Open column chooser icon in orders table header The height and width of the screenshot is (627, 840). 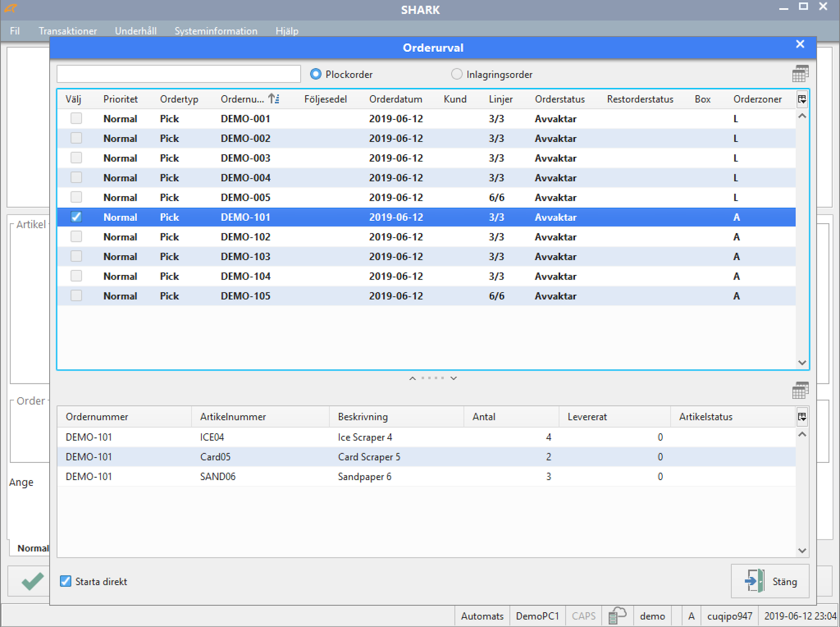click(802, 99)
